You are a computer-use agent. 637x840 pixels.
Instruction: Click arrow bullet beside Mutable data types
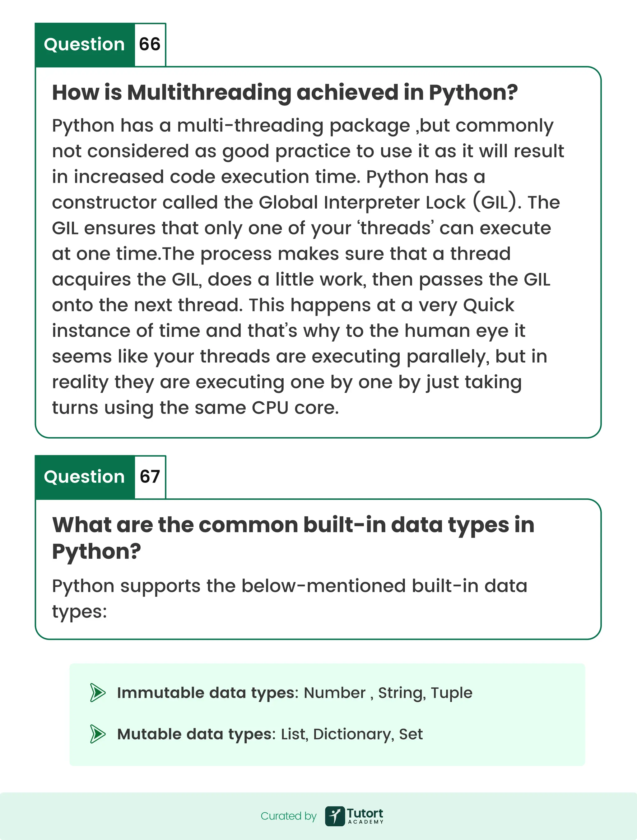coord(98,734)
